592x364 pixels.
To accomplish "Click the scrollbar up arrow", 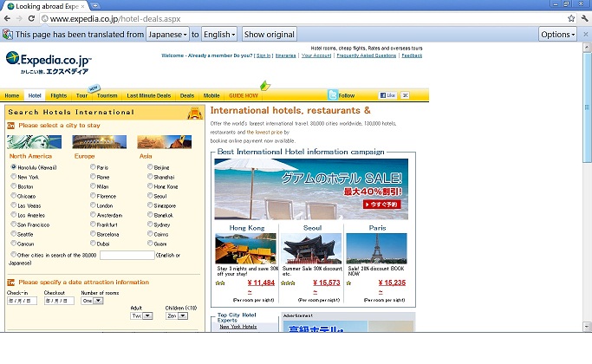I will pos(587,47).
